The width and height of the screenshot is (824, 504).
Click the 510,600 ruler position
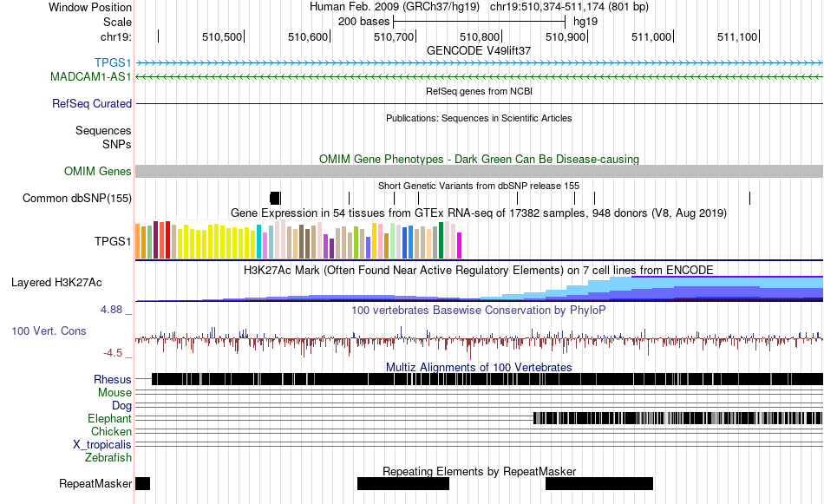[307, 36]
